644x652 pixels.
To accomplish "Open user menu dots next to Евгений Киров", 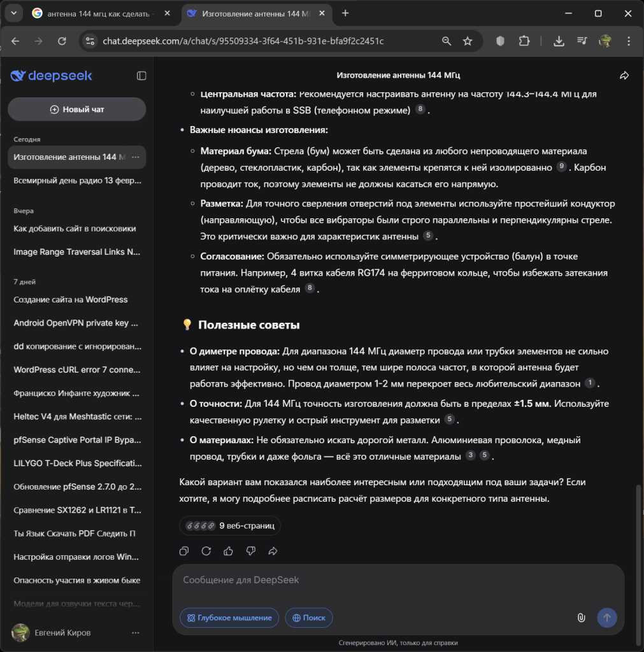I will [136, 633].
